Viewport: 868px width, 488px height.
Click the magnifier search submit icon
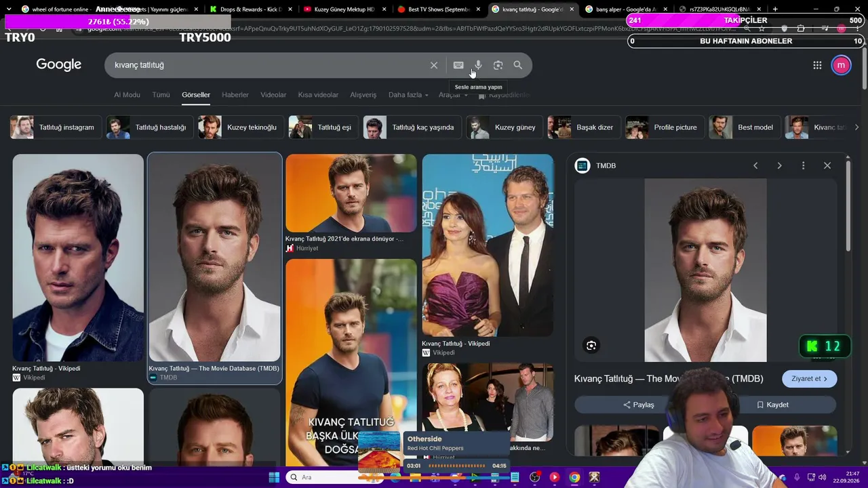[518, 65]
